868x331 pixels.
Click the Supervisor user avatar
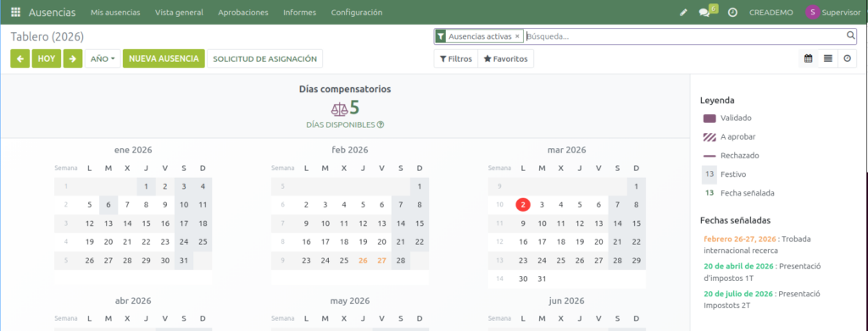(812, 12)
